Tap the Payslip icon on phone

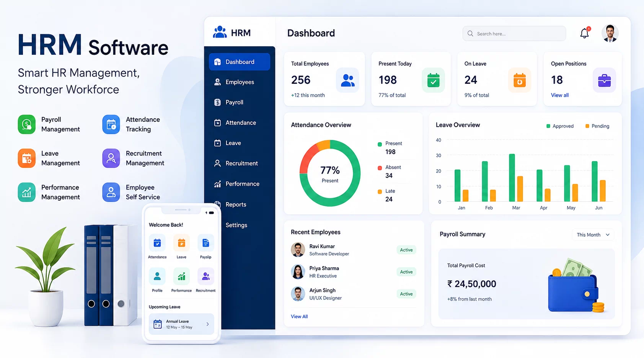[x=205, y=243]
